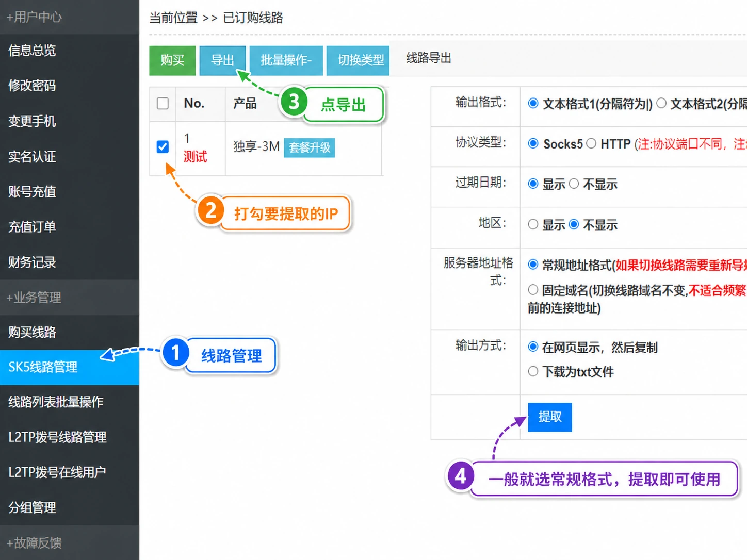Click the 线路导出 panel title

(x=429, y=58)
